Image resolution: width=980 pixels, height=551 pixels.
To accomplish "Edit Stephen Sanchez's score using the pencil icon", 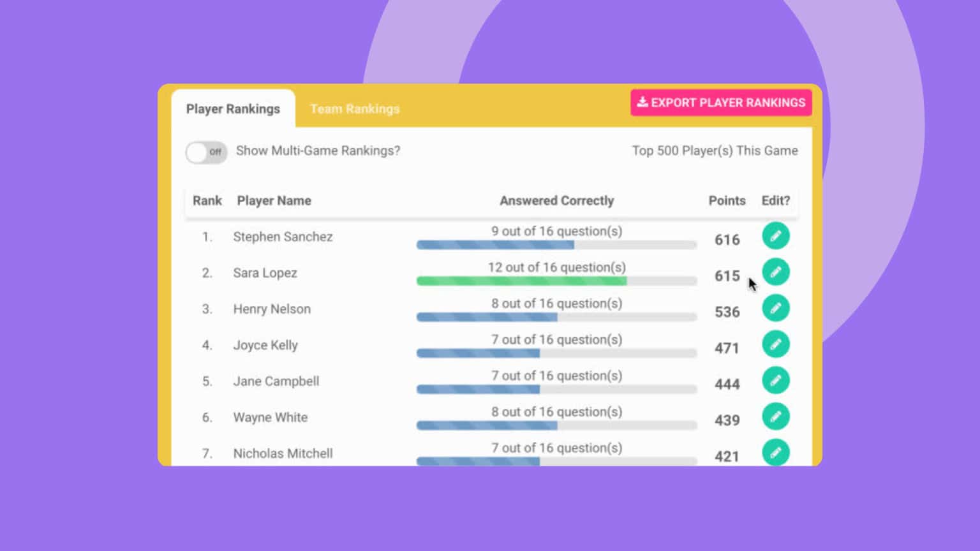I will 776,235.
